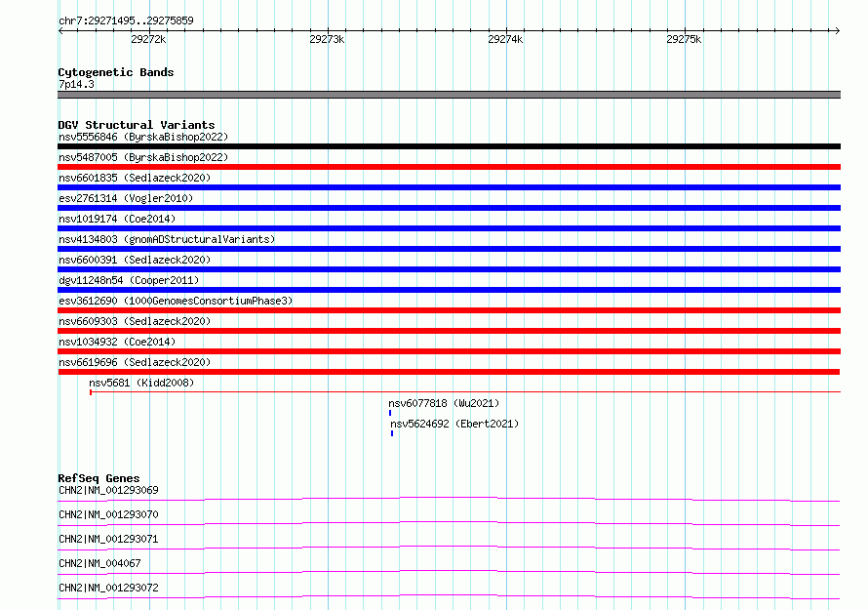Open variant esv3612690 (1000GenomesConsortiumPhase3) label
868x610 pixels.
point(176,301)
